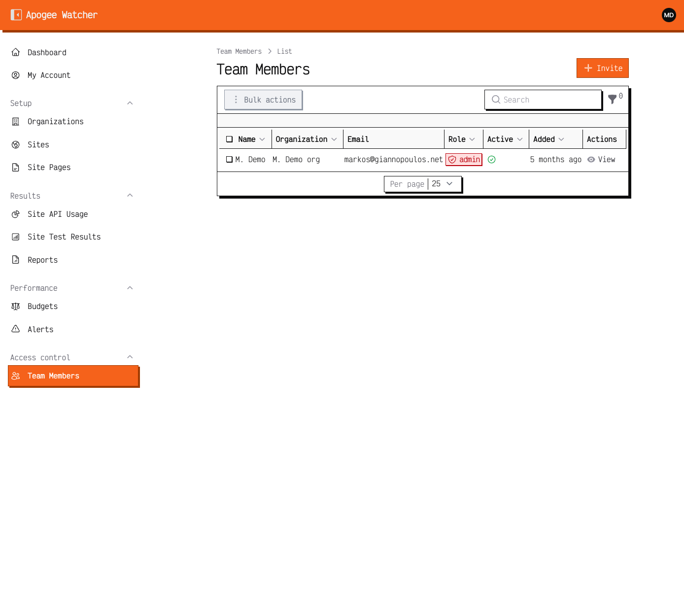
Task: Collapse the Results sidebar section
Action: (130, 196)
